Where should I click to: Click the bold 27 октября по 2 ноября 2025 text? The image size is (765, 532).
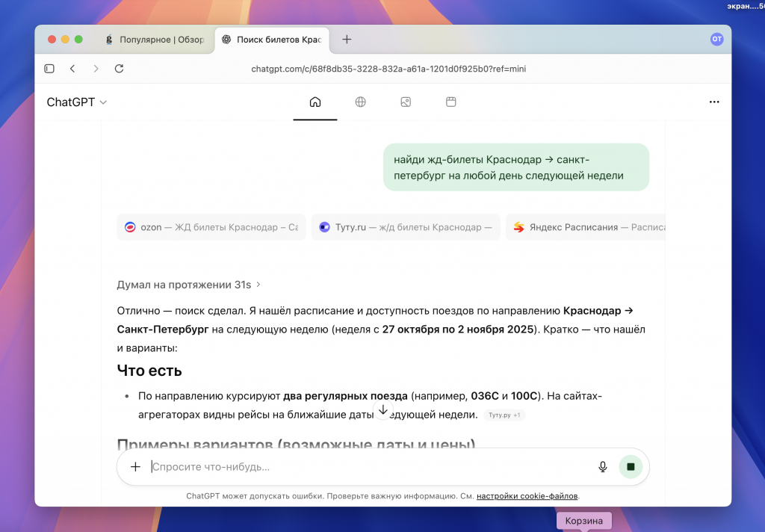[458, 330]
